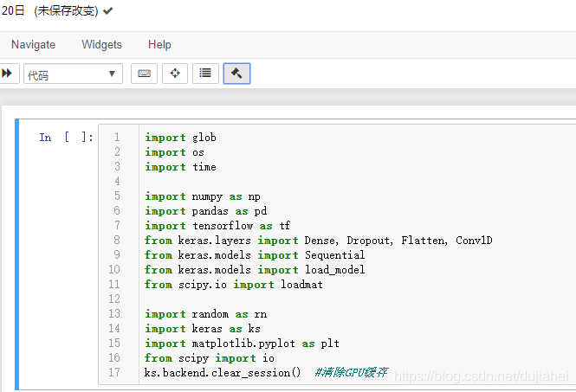Viewport: 576px width, 392px height.
Task: Click 'load_model' in the import line
Action: 334,269
